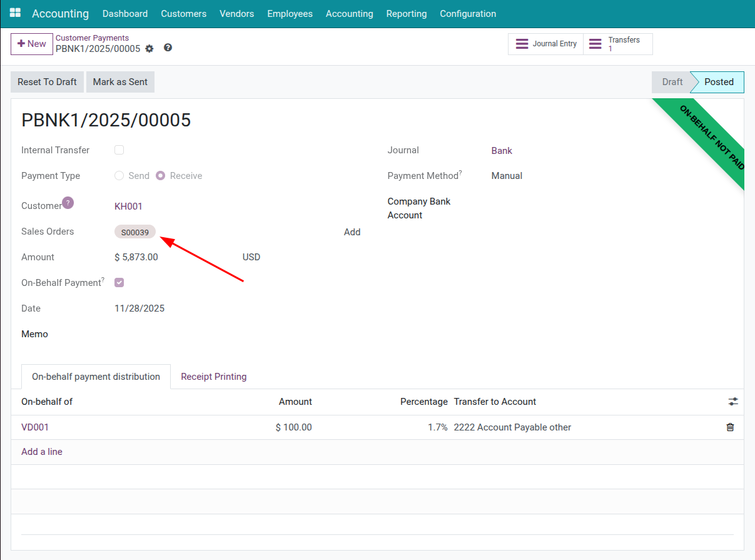Select the Send payment type radio
Image resolution: width=755 pixels, height=560 pixels.
(x=119, y=176)
